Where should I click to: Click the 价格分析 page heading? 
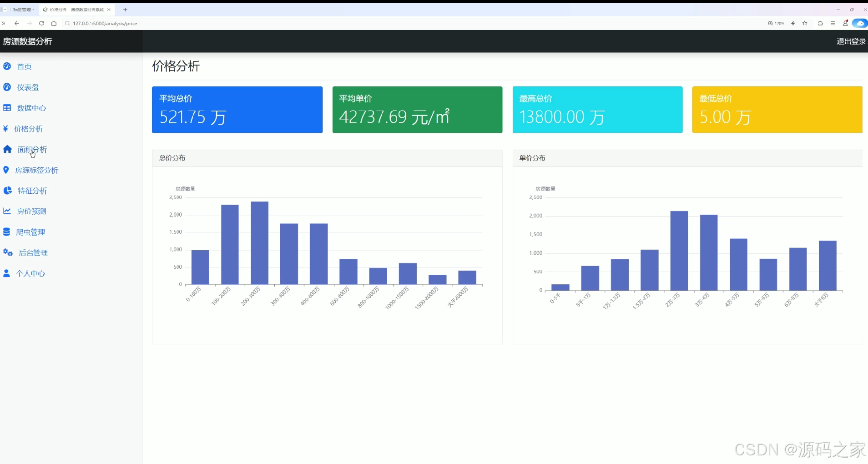pyautogui.click(x=176, y=66)
